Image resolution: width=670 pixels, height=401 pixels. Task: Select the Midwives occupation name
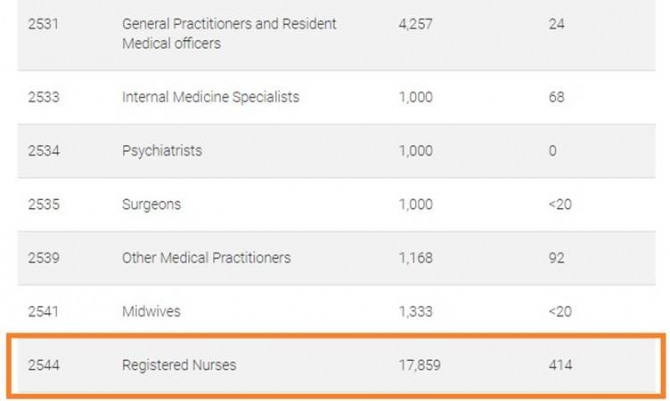coord(151,311)
